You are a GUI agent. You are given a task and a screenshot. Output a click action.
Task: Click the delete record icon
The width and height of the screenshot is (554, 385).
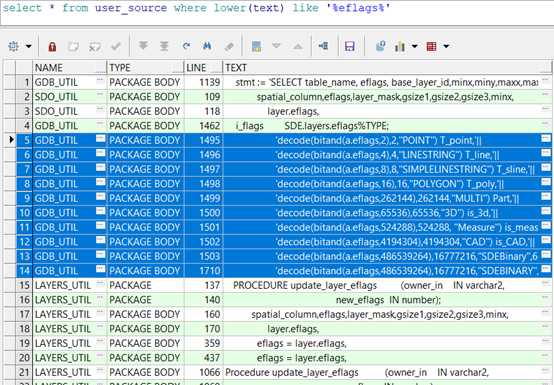point(95,46)
